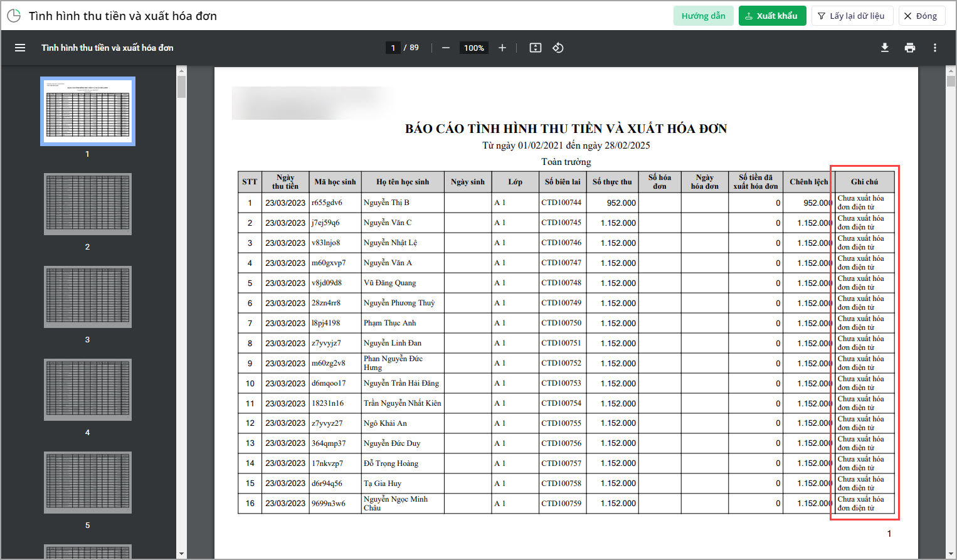This screenshot has width=957, height=560.
Task: Print the PDF report
Action: (910, 48)
